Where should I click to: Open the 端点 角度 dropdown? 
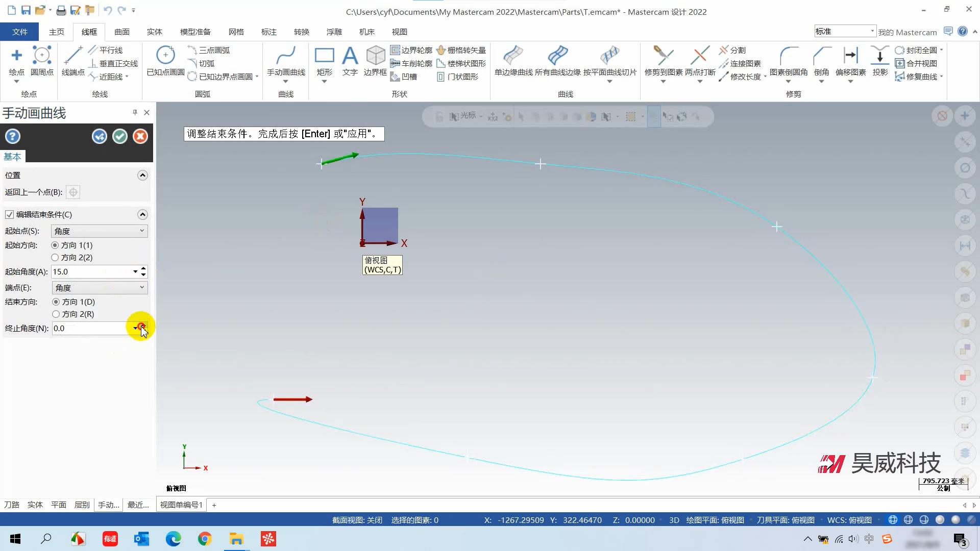coord(100,288)
